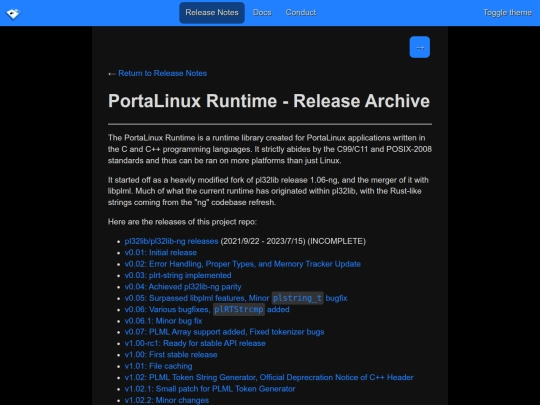The height and width of the screenshot is (405, 540).
Task: Click the blue right-arrow next button
Action: [419, 47]
